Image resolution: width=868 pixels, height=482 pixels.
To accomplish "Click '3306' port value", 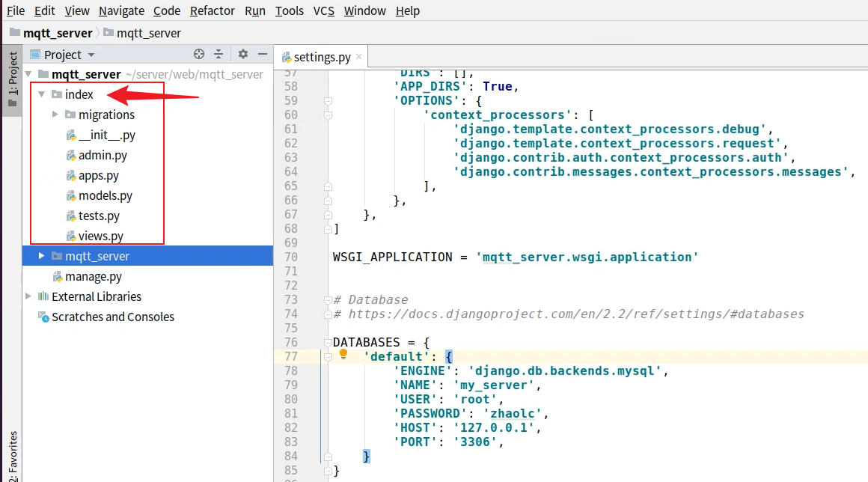I will tap(475, 442).
